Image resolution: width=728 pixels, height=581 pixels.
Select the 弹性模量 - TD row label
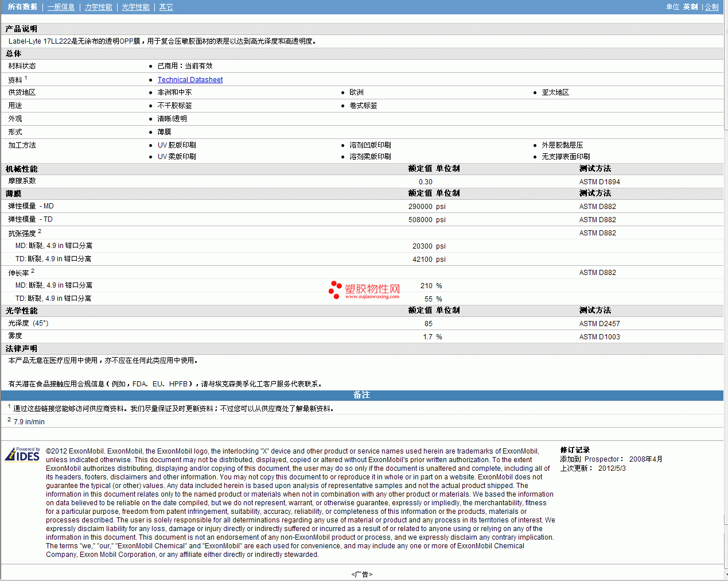pos(30,219)
